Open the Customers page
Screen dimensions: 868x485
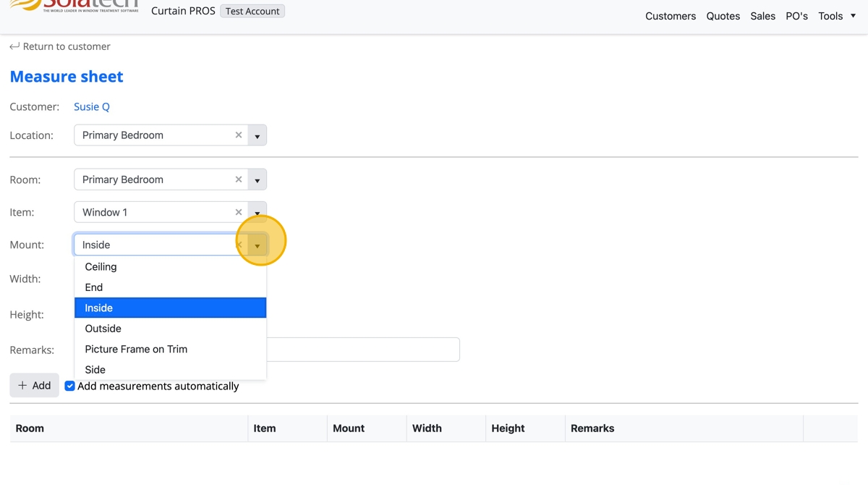(x=671, y=16)
